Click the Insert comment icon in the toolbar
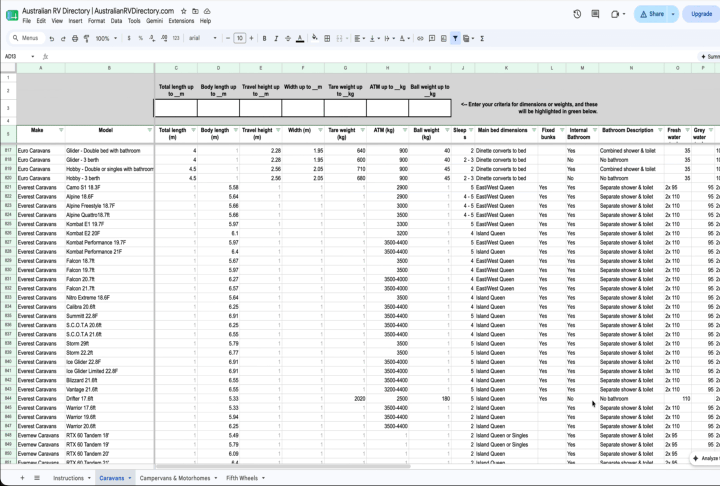Screen dimensions: 720x486 point(432,39)
